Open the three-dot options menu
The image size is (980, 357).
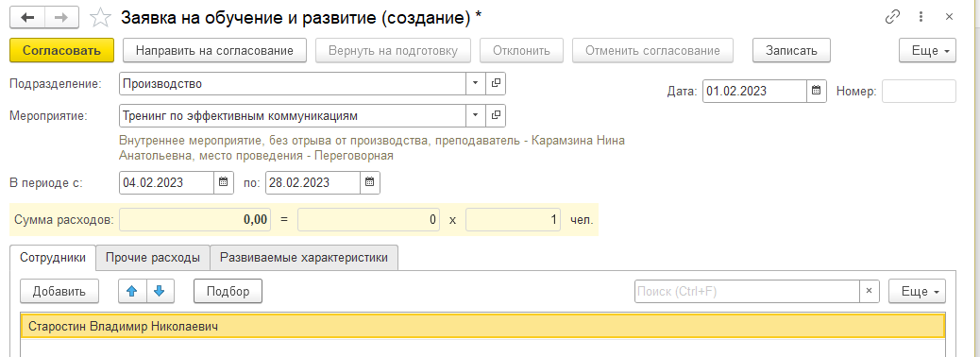(921, 17)
